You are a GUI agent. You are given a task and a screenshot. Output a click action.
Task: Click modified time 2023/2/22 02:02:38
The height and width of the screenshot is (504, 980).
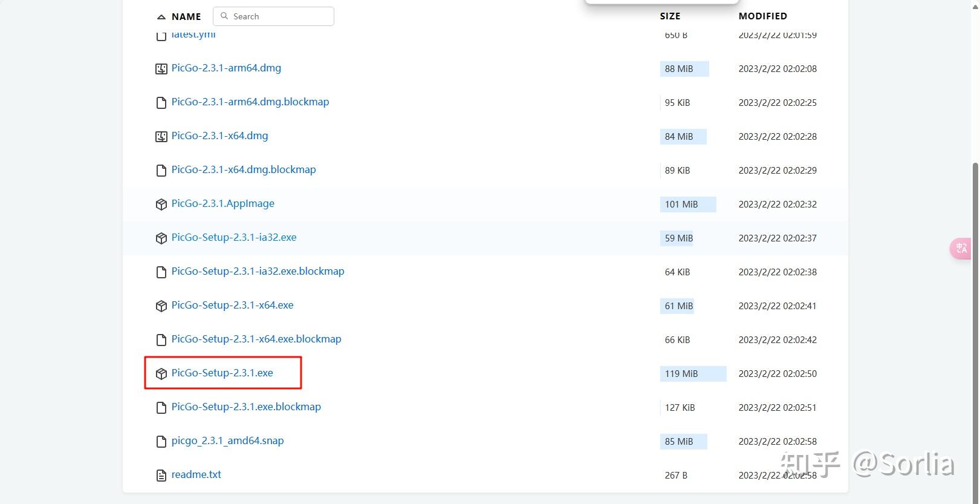[x=777, y=272]
